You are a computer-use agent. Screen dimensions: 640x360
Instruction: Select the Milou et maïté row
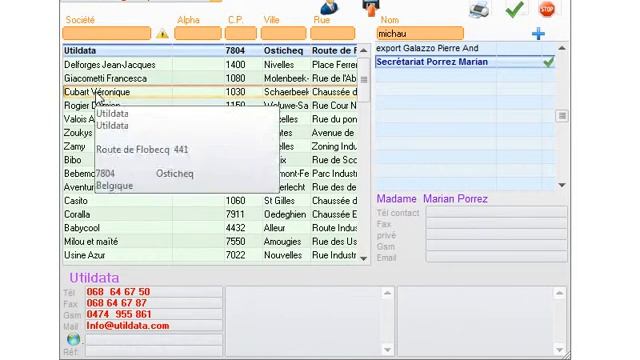pos(210,242)
